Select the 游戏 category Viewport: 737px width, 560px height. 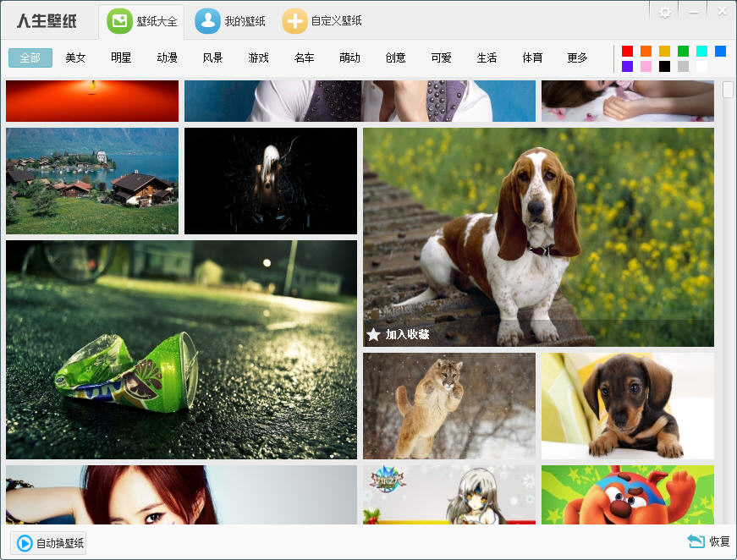pyautogui.click(x=258, y=58)
